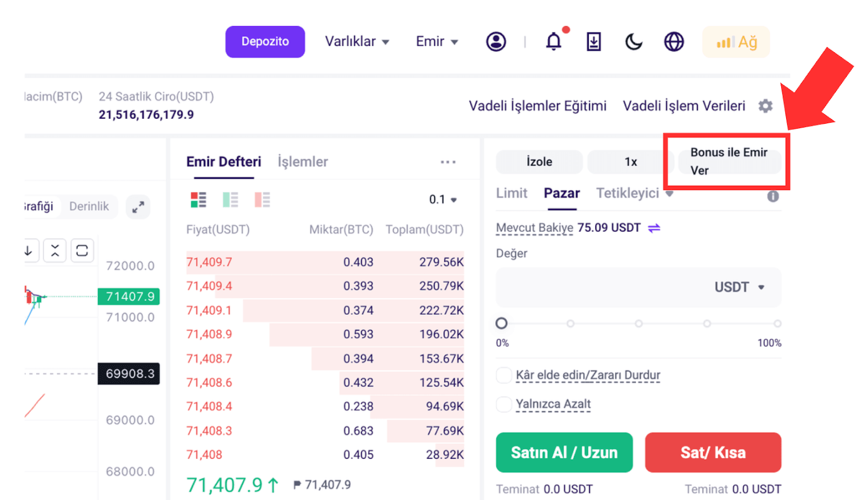This screenshot has width=868, height=500.
Task: Click balance transfer arrows icon
Action: (x=654, y=228)
